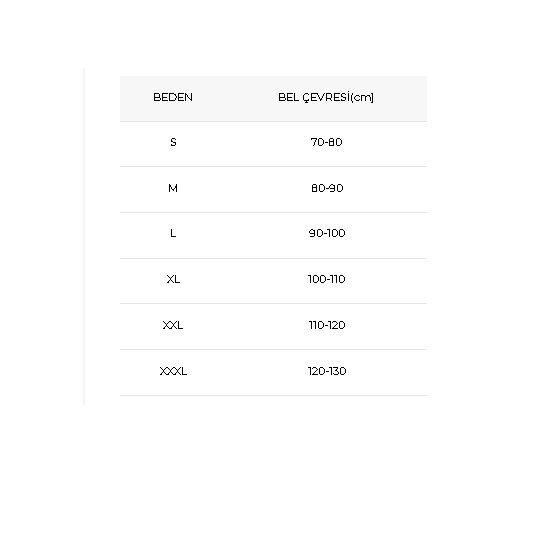Click the bottom border below the XXXL row
The image size is (559, 539).
tap(273, 395)
